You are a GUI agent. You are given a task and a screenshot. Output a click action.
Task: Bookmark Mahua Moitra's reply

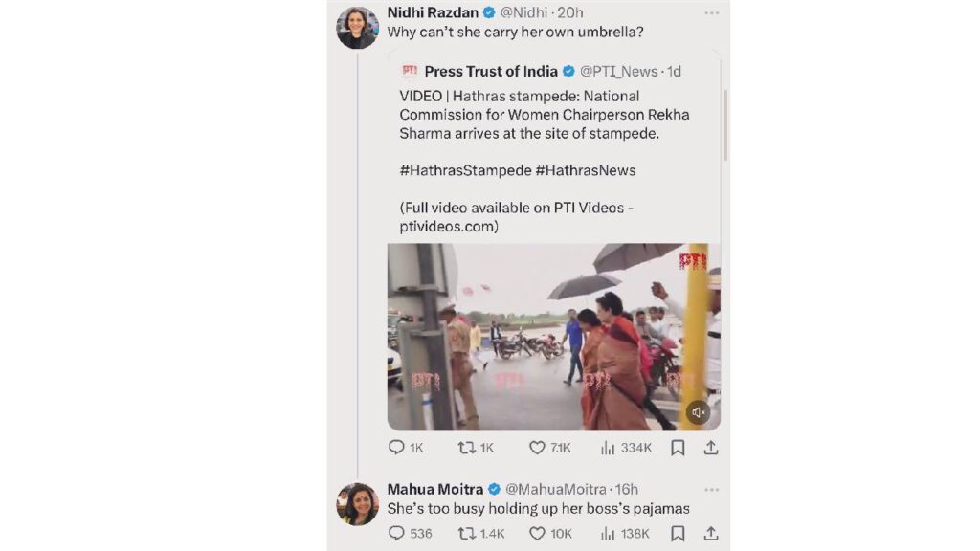pyautogui.click(x=678, y=534)
